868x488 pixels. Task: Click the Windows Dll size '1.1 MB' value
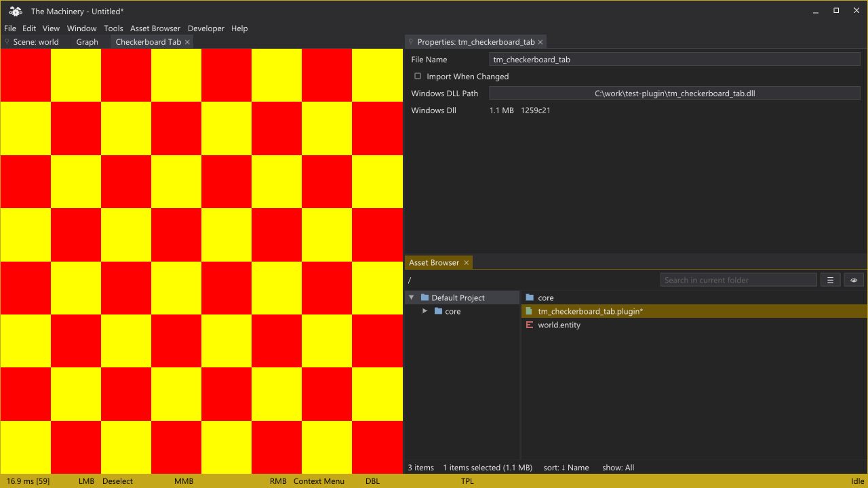(502, 110)
